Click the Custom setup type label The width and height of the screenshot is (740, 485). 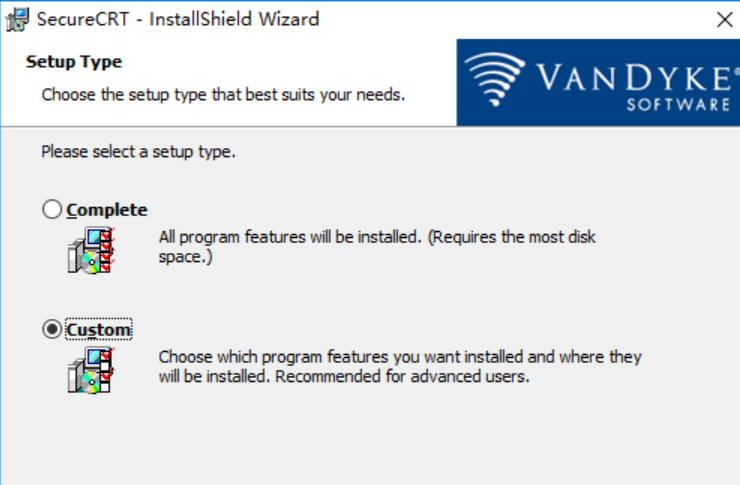(99, 329)
